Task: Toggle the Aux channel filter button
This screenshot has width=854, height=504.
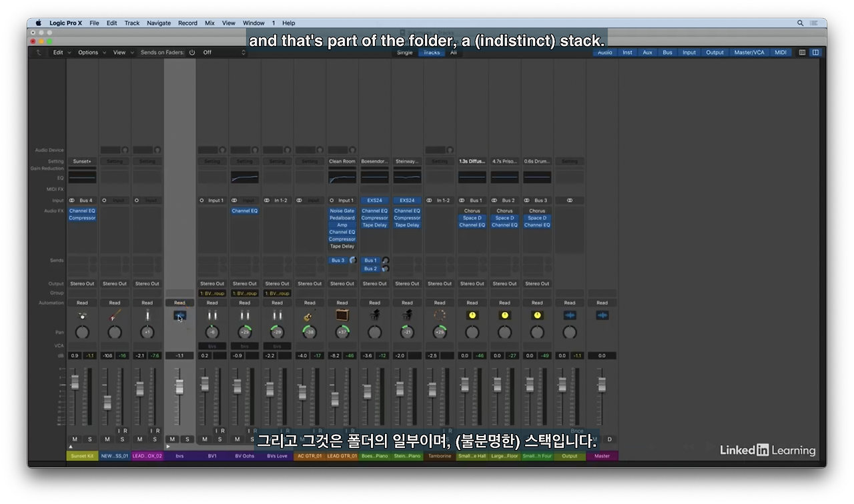Action: pos(647,53)
